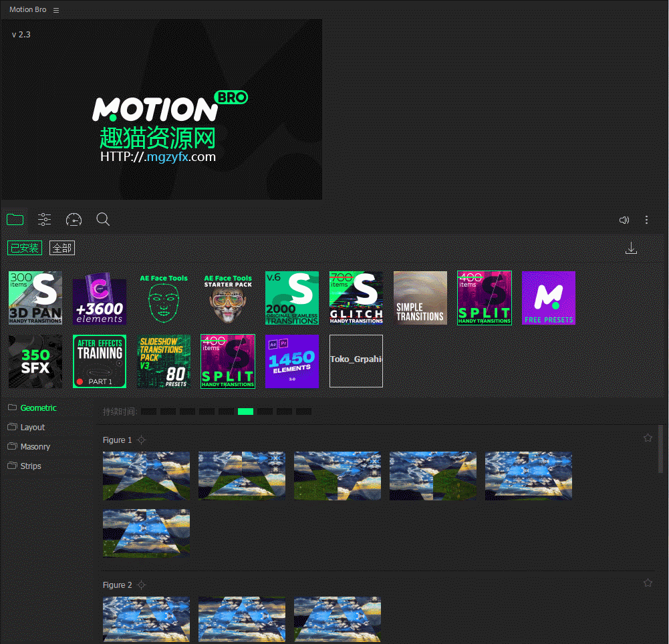Open the Free Presets pack
The image size is (669, 644).
point(549,298)
